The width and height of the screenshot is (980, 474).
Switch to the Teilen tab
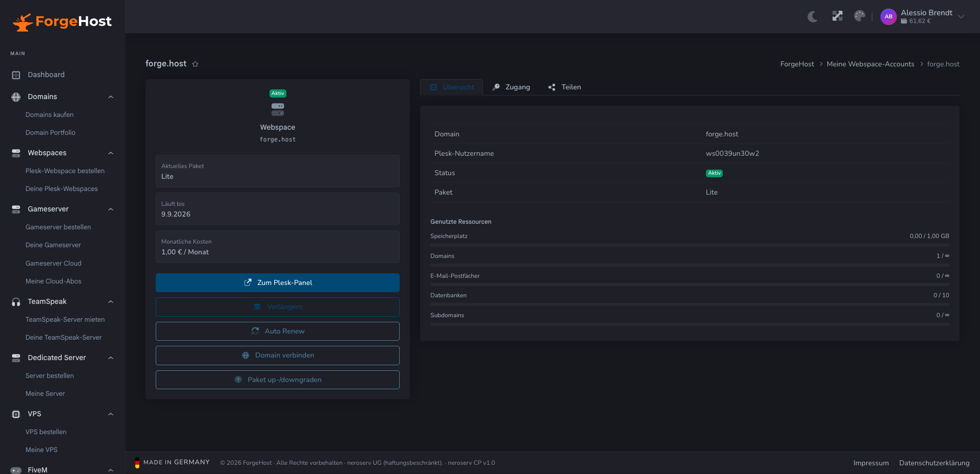[565, 87]
